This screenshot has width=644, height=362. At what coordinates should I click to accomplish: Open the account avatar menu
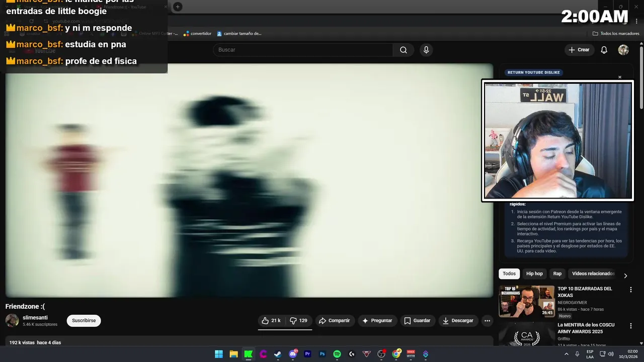pyautogui.click(x=623, y=50)
